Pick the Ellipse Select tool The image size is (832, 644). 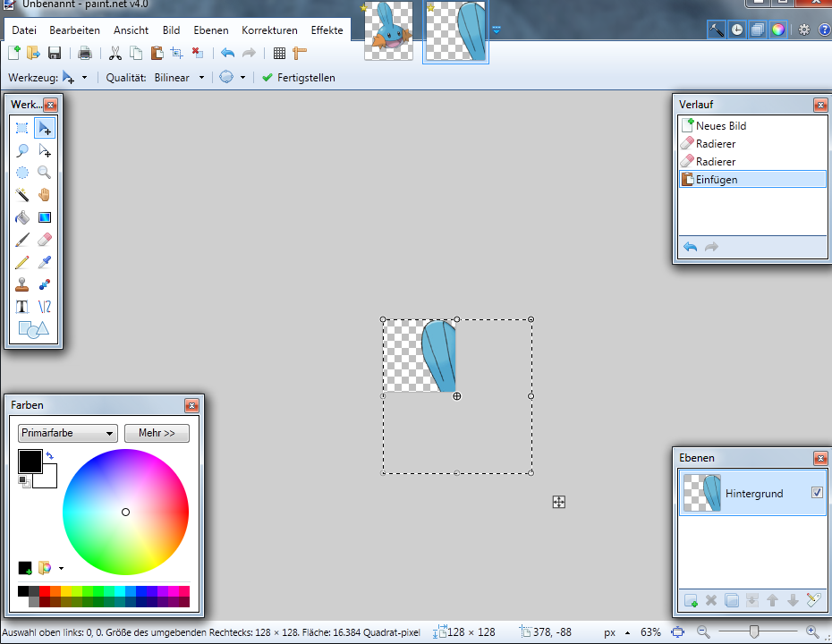coord(21,173)
